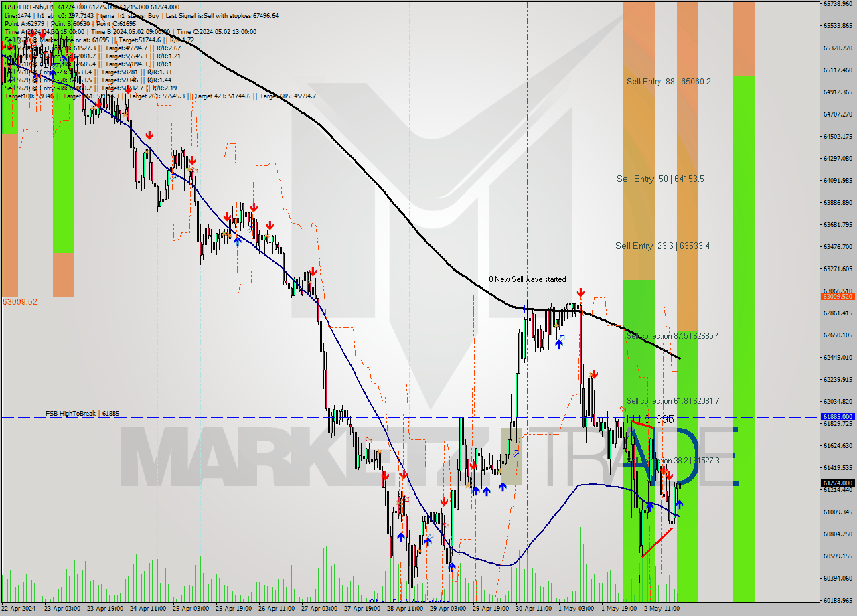Click the chart title 'USDTIRT-Nbi,H1' text
Image resolution: width=857 pixels, height=616 pixels.
click(x=29, y=7)
